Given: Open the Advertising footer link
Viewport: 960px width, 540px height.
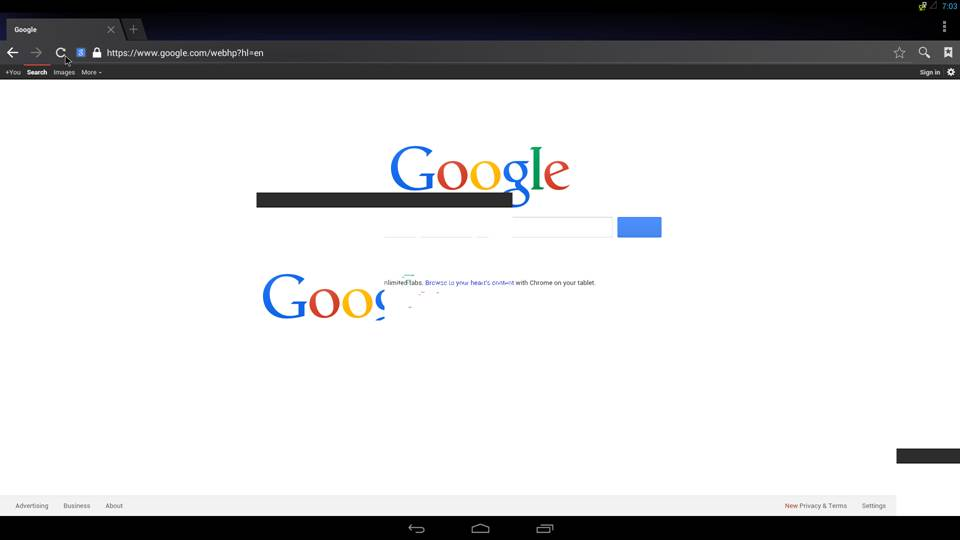Looking at the screenshot, I should click(32, 506).
